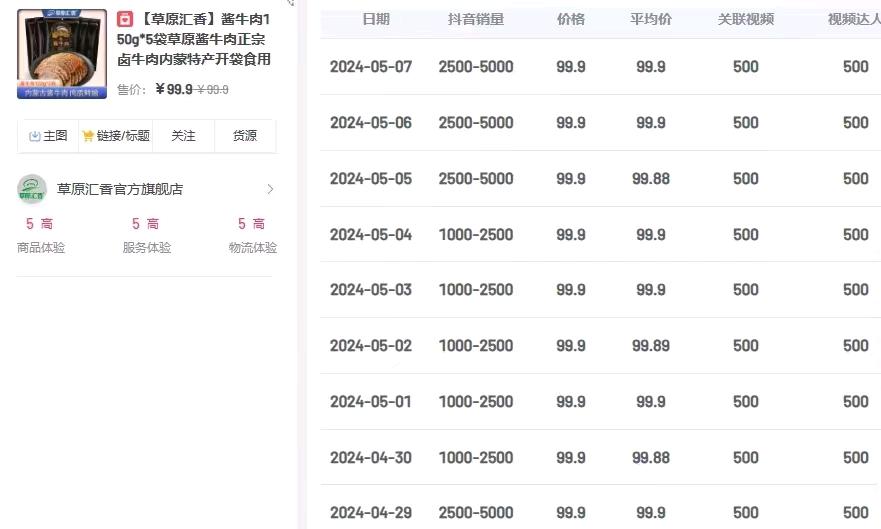Viewport: 881px width, 529px height.
Task: Click the 链接/标题 shopping cart icon
Action: click(88, 136)
